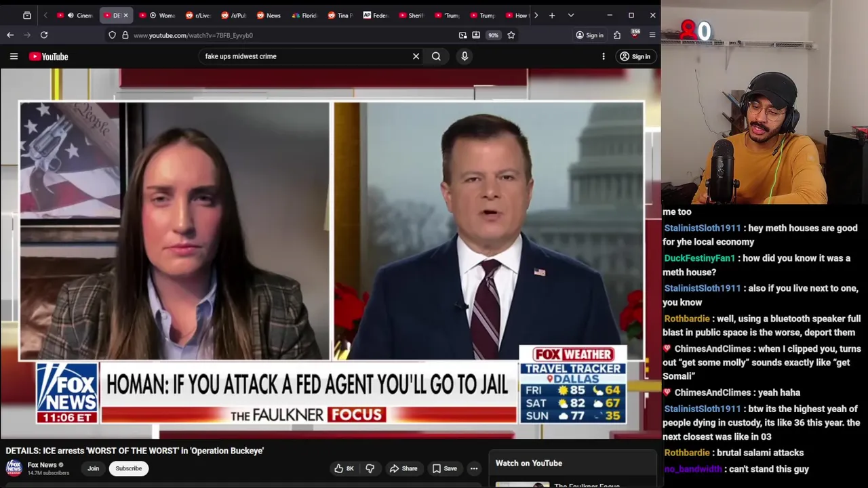Reload the page with refresh icon
The height and width of the screenshot is (488, 868).
point(44,35)
